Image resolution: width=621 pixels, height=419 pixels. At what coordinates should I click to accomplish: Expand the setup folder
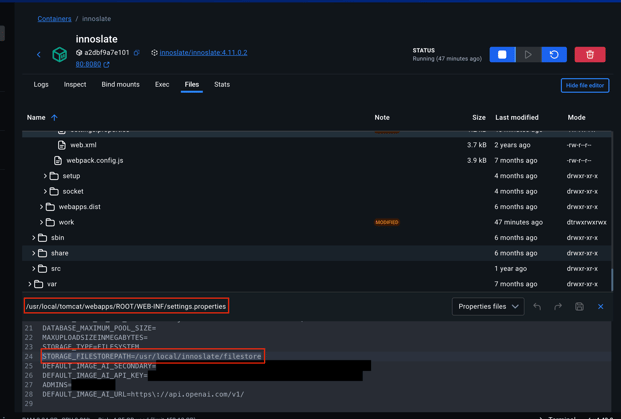(45, 176)
